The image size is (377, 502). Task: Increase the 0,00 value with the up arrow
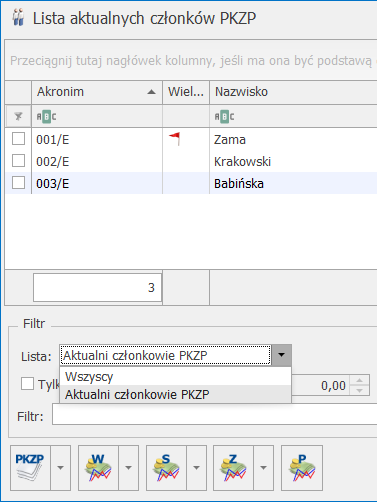tap(359, 380)
